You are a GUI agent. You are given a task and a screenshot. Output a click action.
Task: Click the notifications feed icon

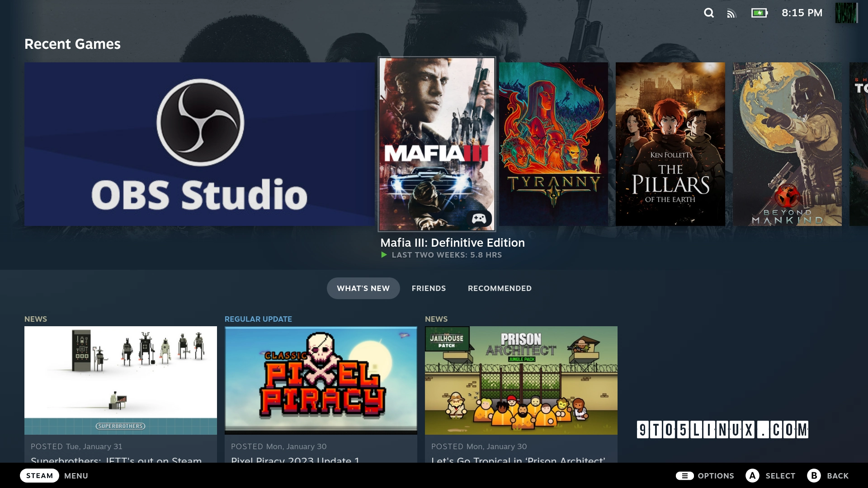coord(732,13)
